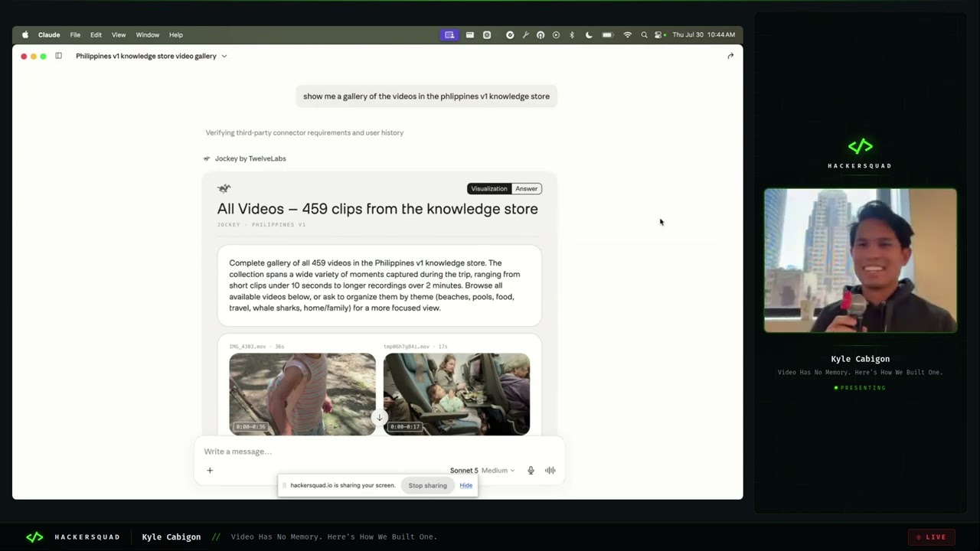Click "Kyle Cabigon" in the bottom bar
980x551 pixels.
pos(171,537)
